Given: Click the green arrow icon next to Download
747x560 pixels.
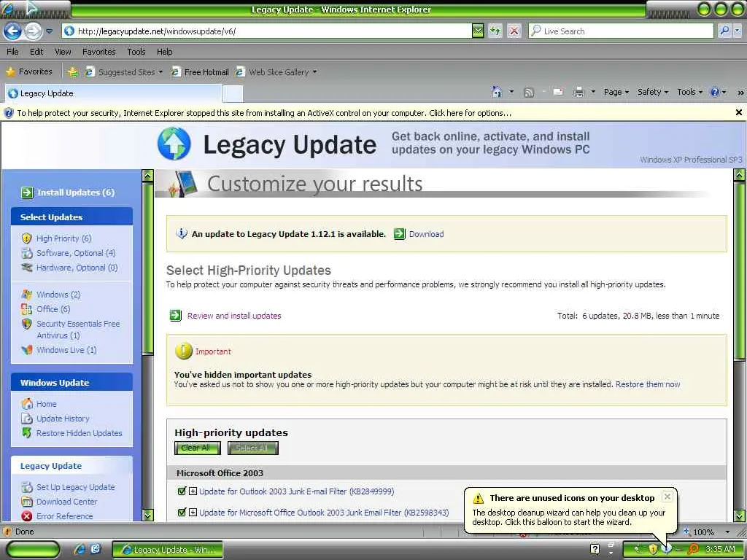Looking at the screenshot, I should [399, 234].
